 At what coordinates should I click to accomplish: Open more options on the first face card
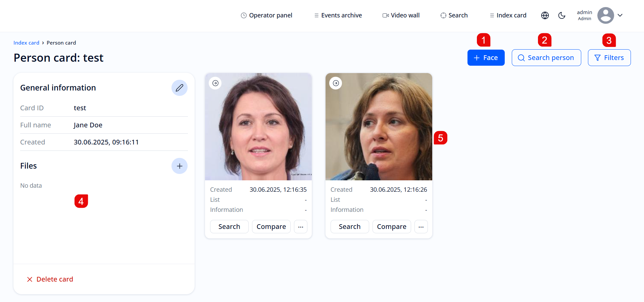pos(300,226)
